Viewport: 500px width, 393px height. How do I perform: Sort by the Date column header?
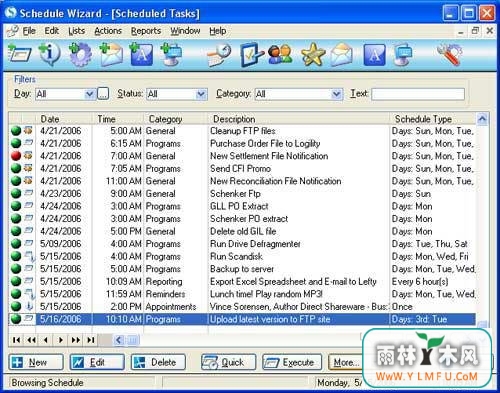(63, 119)
